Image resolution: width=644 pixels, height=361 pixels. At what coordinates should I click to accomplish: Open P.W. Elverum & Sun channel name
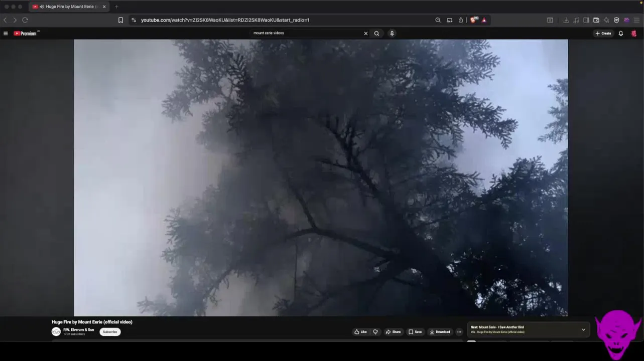(x=78, y=330)
